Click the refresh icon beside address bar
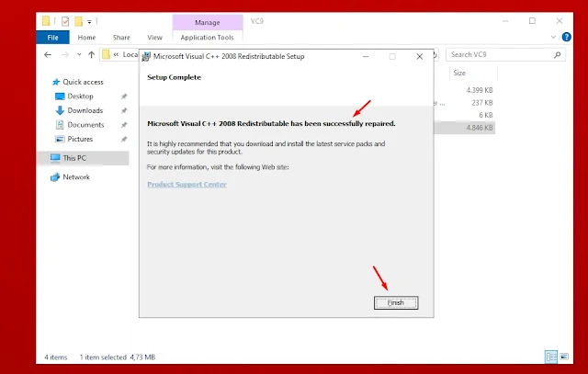Screen dimensions: 588x374 (x=435, y=55)
